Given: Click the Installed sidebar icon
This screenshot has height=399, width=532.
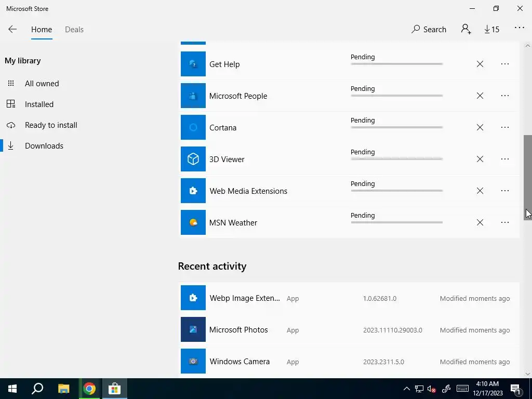Looking at the screenshot, I should tap(11, 104).
